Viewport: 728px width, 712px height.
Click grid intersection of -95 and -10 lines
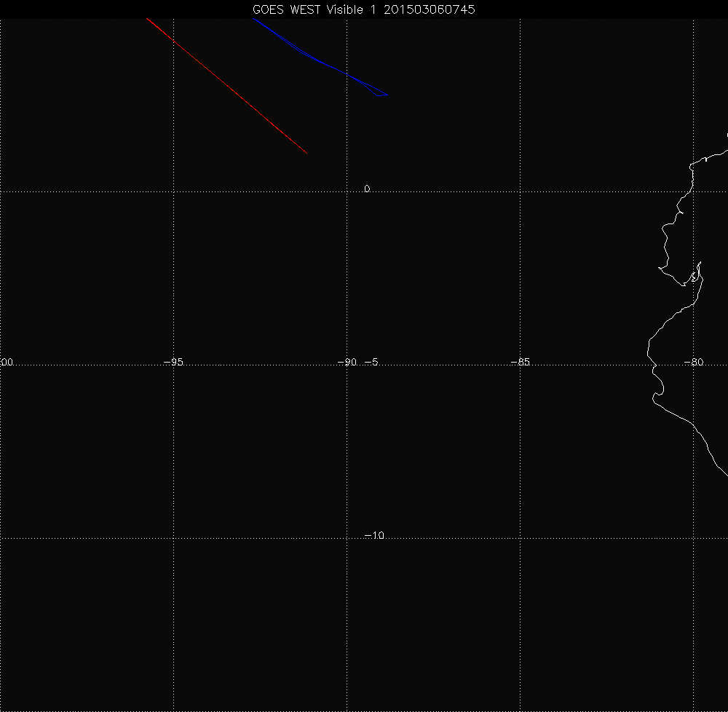[173, 539]
